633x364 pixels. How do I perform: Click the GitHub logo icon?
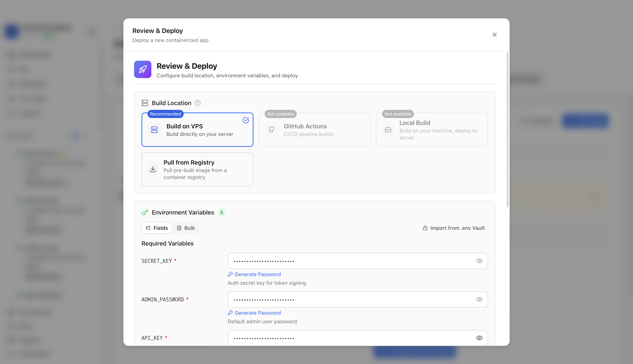pos(271,130)
